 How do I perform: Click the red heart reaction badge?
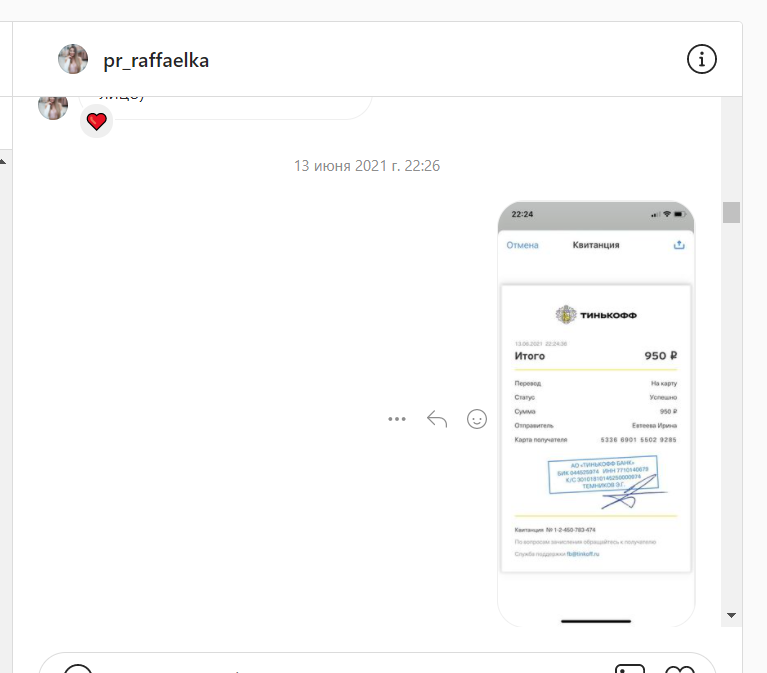[96, 121]
